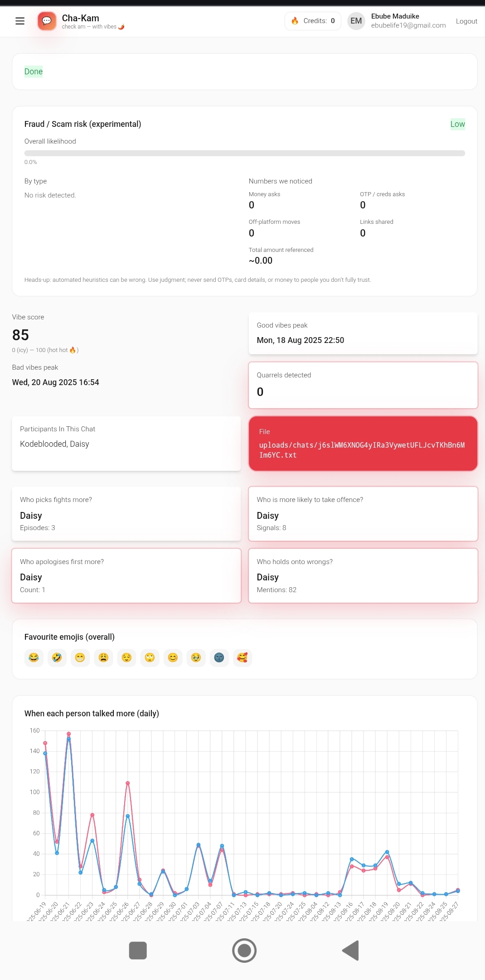This screenshot has width=485, height=980.
Task: Click the Low risk badge
Action: 457,124
